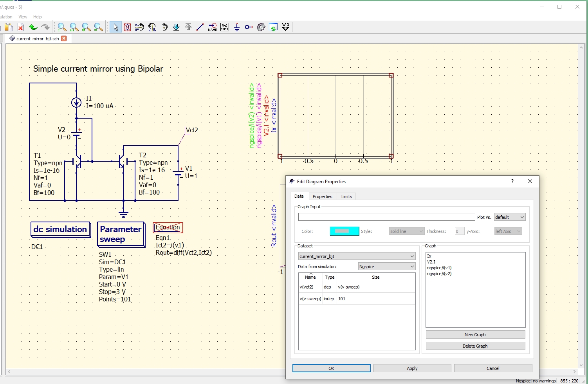Click the Zoom 1:1 magnifier icon
Viewport: 588px width, 384px height.
pos(74,27)
